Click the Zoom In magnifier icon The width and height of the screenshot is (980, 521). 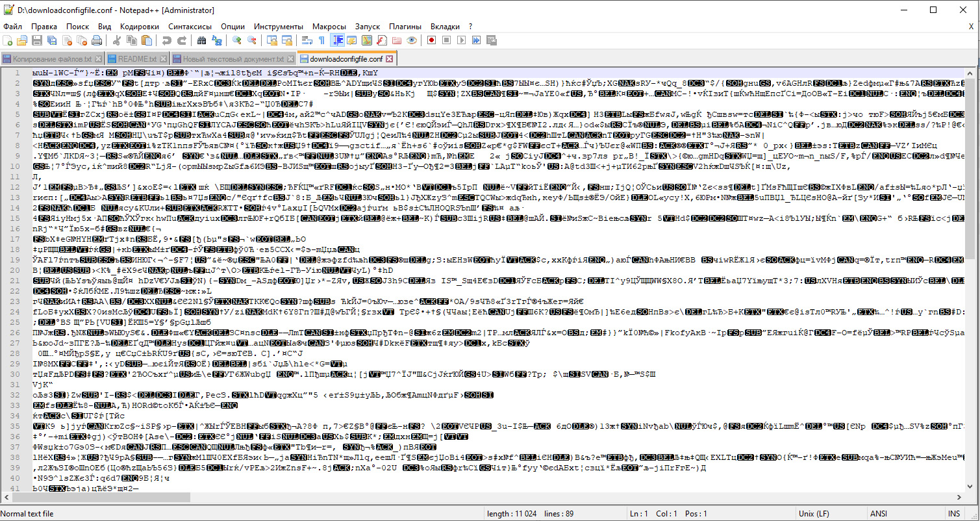click(x=236, y=40)
